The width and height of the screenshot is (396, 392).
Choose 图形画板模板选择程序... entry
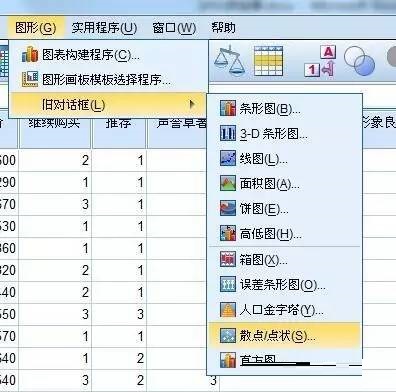point(108,79)
